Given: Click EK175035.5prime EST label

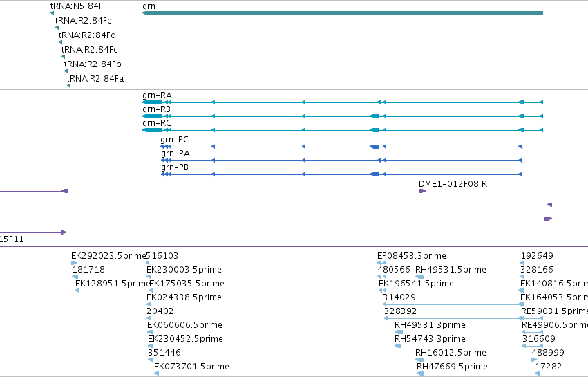Looking at the screenshot, I should 187,284.
